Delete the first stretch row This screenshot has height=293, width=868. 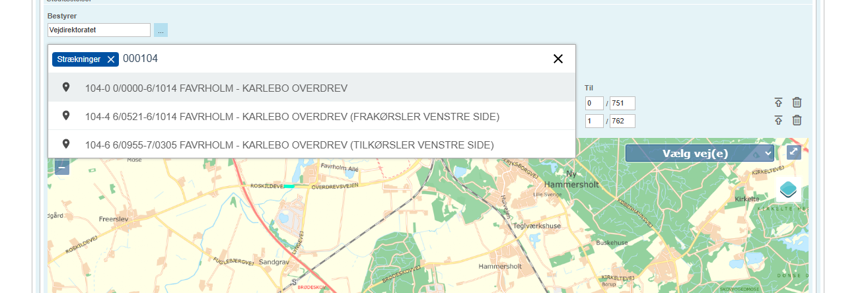coord(797,102)
